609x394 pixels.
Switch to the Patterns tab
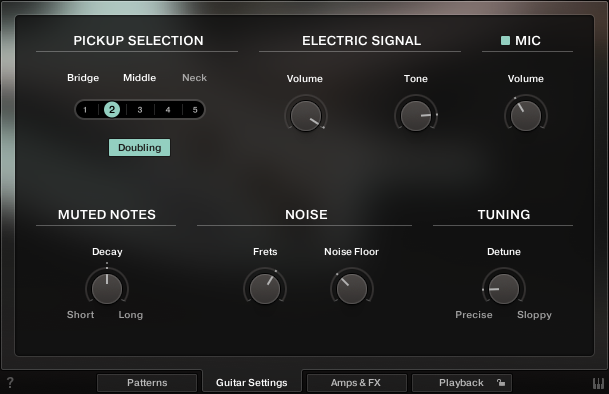147,383
